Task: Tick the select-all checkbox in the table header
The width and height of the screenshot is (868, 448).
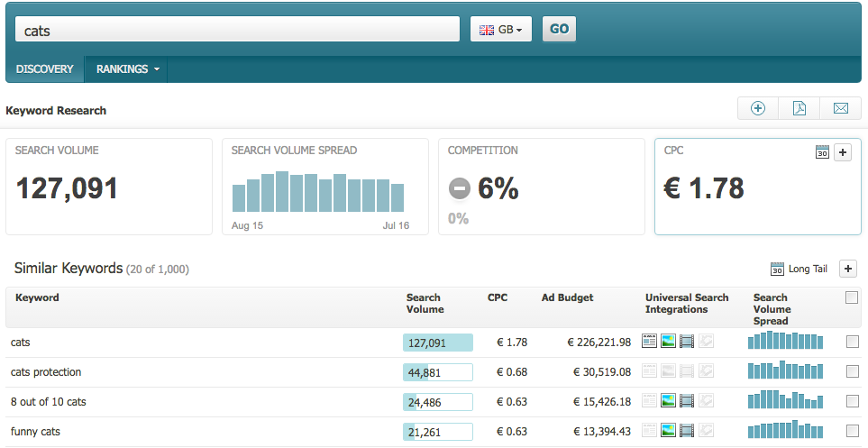Action: pos(852,298)
